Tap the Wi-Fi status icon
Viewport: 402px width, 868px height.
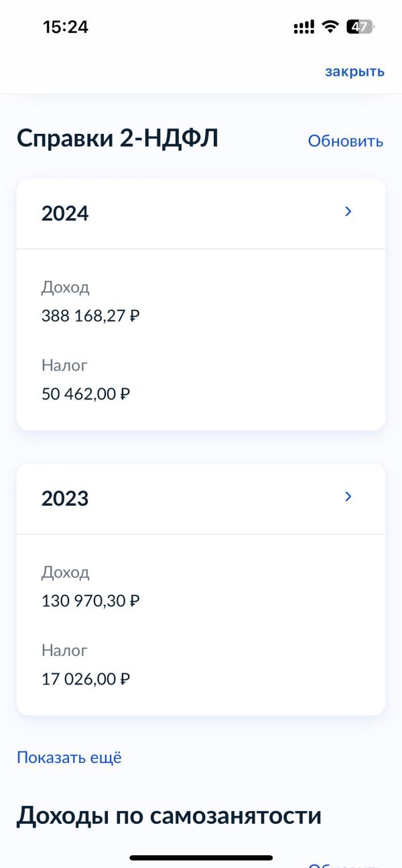(330, 27)
